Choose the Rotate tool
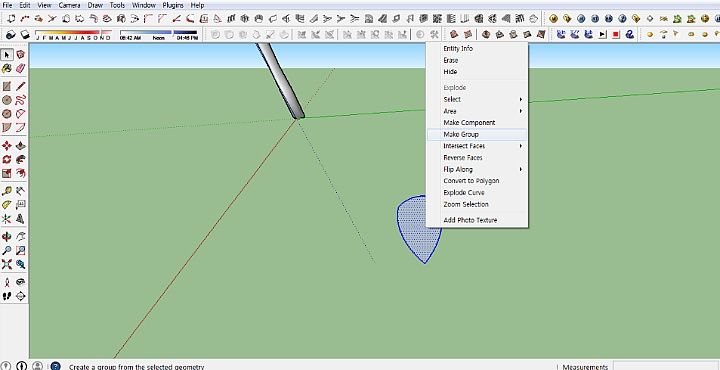The width and height of the screenshot is (720, 370). click(x=7, y=159)
